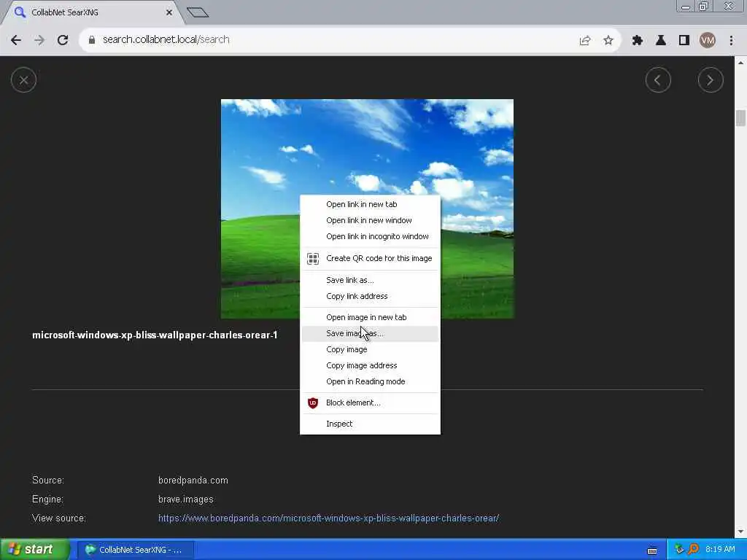
Task: Click the source text boredpanda.com
Action: pyautogui.click(x=193, y=481)
